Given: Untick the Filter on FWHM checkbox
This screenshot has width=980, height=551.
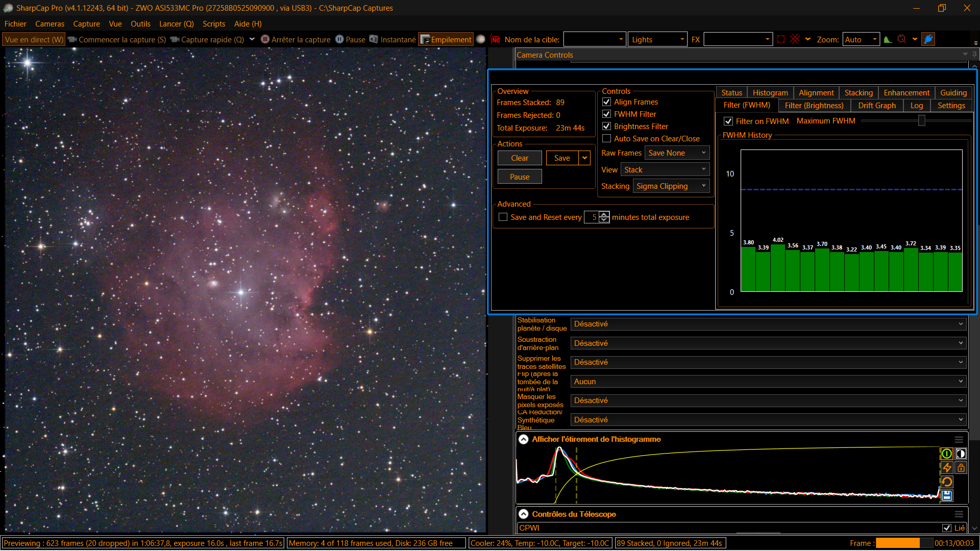Looking at the screenshot, I should pyautogui.click(x=728, y=121).
